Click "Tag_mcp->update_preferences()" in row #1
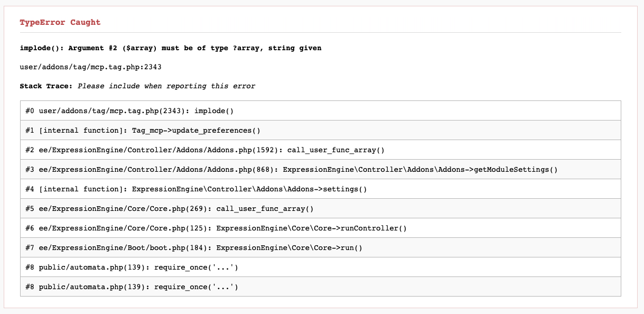Viewport: 644px width, 314px height. point(196,131)
